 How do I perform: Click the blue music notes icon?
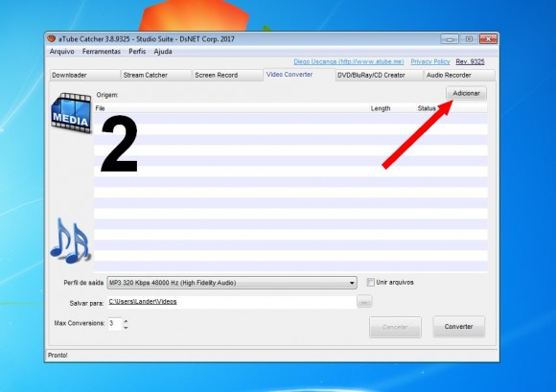point(70,241)
